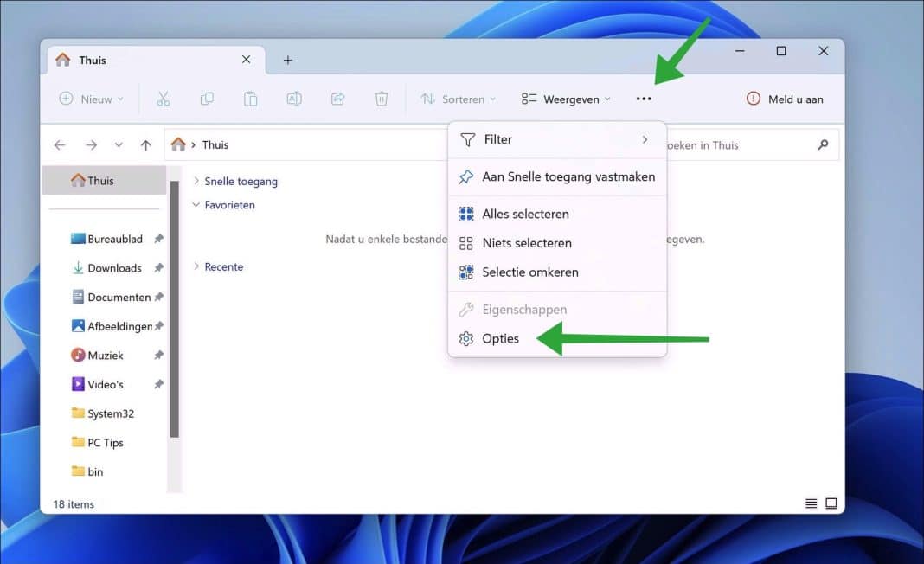Viewport: 924px width, 564px height.
Task: Click the Rename icon in toolbar
Action: click(x=294, y=99)
